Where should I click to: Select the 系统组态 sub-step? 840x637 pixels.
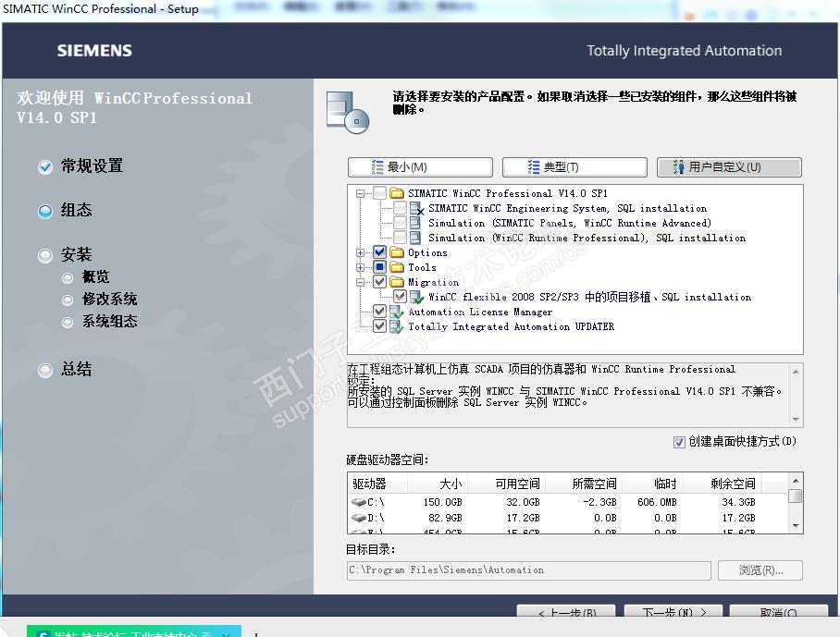(x=100, y=321)
